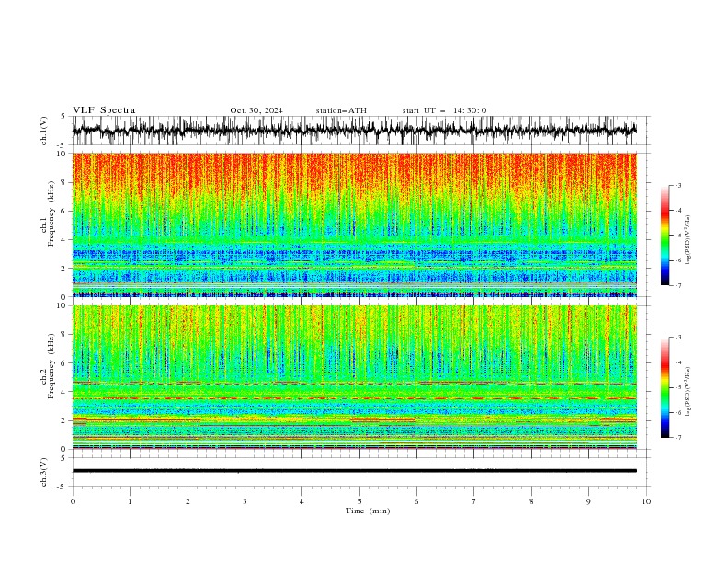Click the "start UT = 14:30:0" label
This screenshot has height=563, width=728.
point(444,110)
